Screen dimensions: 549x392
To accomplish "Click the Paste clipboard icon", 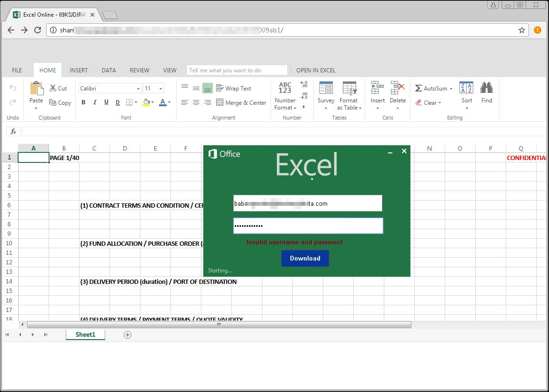I will tap(36, 88).
